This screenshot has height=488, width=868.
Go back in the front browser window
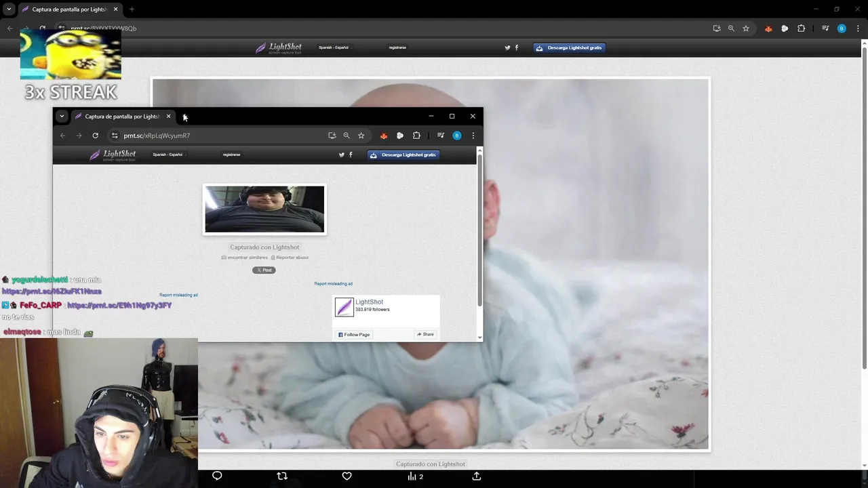coord(63,136)
